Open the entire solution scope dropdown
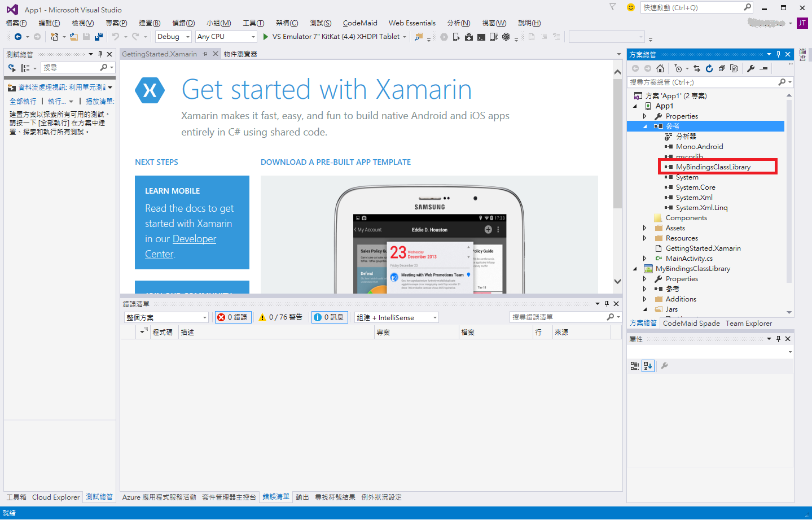This screenshot has width=812, height=520. pos(166,317)
